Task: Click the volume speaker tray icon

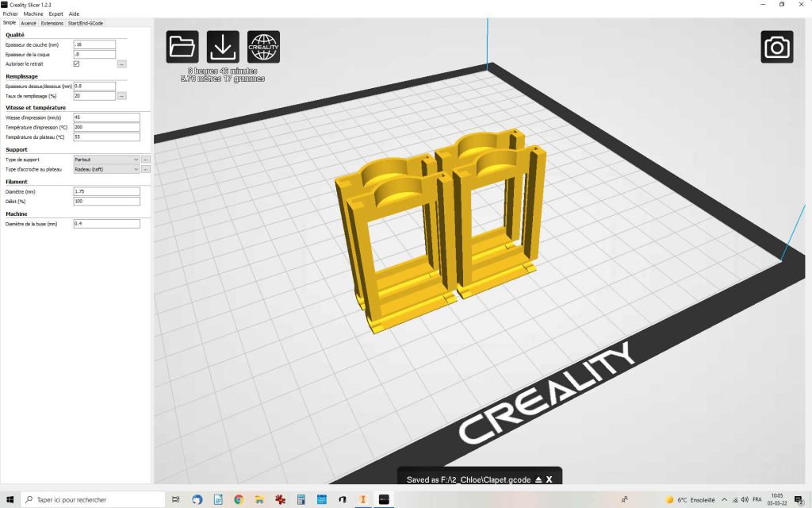Action: point(745,500)
